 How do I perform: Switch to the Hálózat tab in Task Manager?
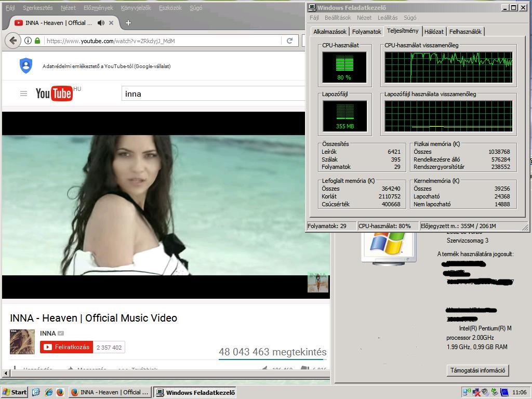[434, 32]
